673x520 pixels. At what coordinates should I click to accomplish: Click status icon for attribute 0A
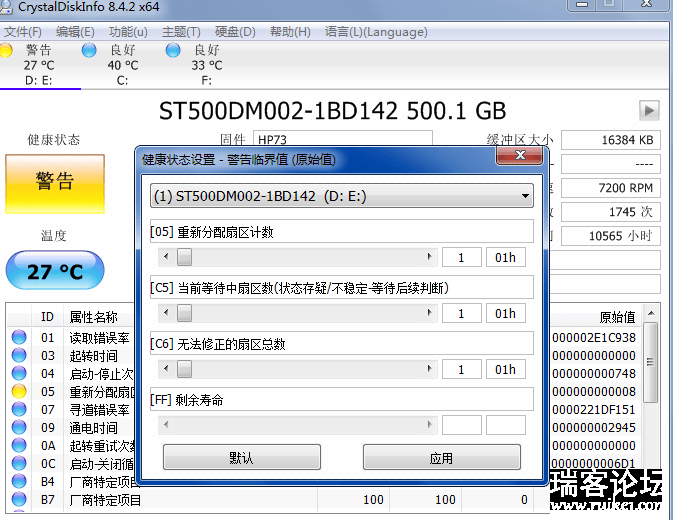(x=19, y=445)
